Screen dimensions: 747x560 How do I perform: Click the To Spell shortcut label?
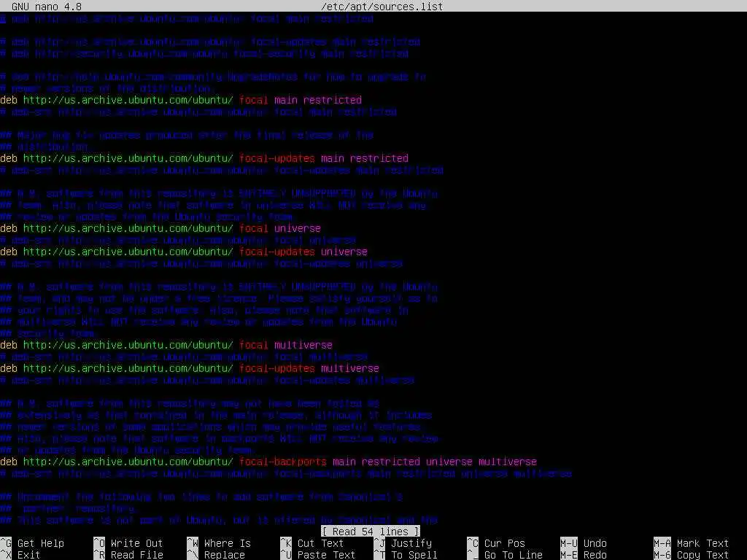tap(414, 555)
